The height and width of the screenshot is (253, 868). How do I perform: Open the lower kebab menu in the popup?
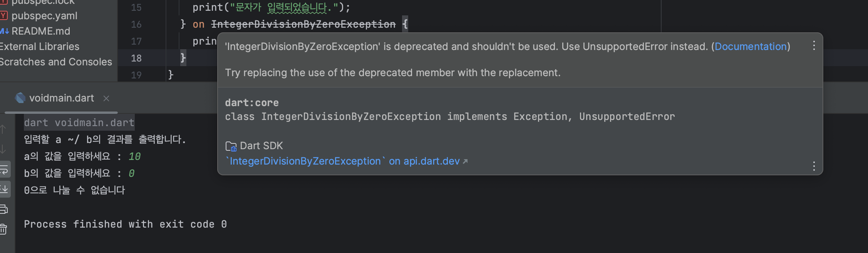(814, 166)
